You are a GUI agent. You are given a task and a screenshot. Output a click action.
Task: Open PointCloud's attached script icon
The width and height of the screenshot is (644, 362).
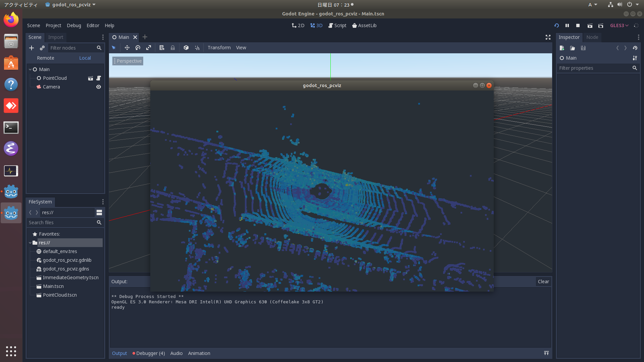point(99,78)
